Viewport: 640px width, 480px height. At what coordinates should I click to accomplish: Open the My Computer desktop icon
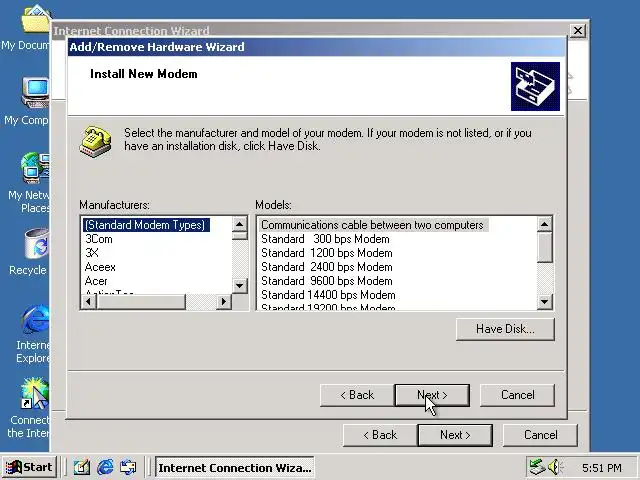click(36, 92)
